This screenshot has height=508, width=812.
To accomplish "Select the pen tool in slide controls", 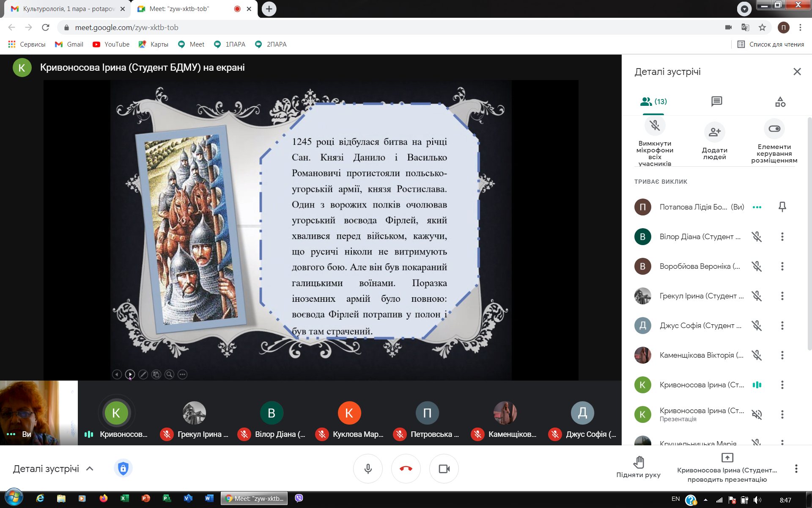I will pyautogui.click(x=143, y=375).
